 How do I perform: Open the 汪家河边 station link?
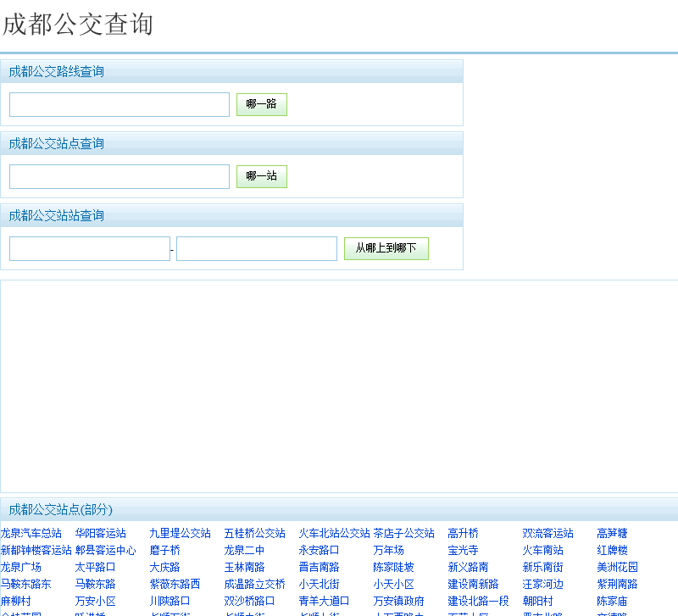tap(542, 585)
